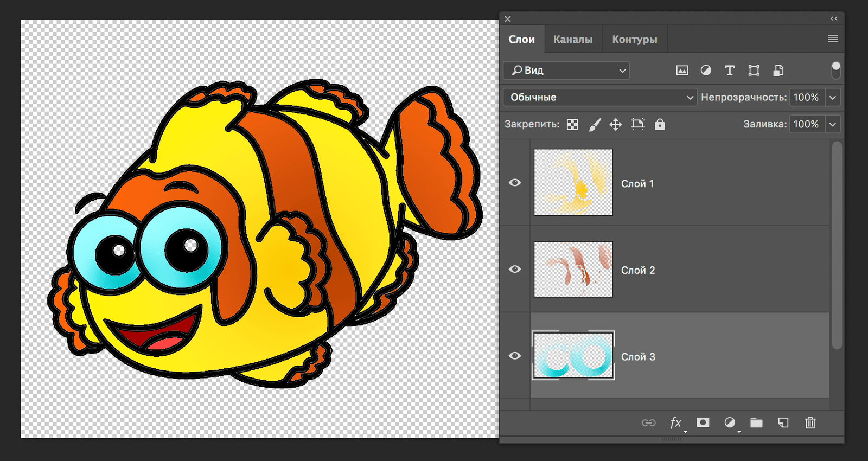868x461 pixels.
Task: Toggle visibility of Слой 3
Action: (x=515, y=356)
